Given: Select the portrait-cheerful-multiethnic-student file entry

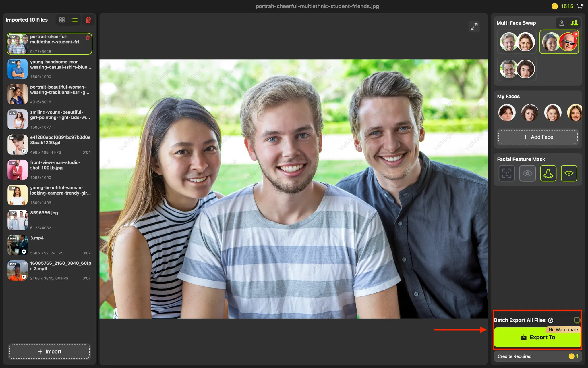Looking at the screenshot, I should coord(49,44).
